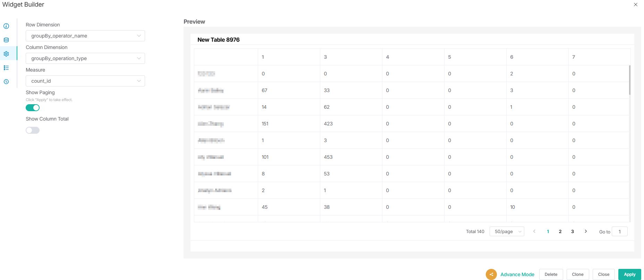The width and height of the screenshot is (644, 280).
Task: Jump to page 3 of table
Action: pos(573,231)
